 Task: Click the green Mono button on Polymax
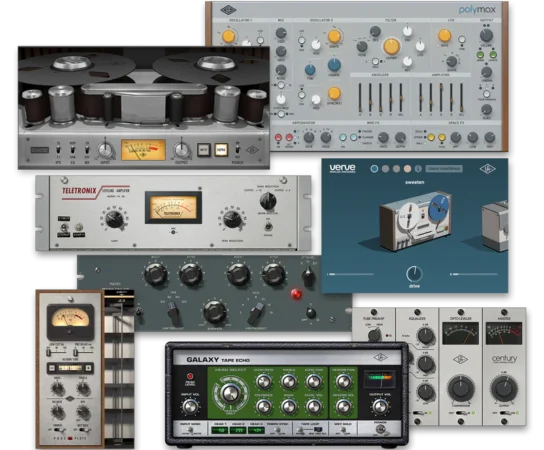[x=481, y=55]
